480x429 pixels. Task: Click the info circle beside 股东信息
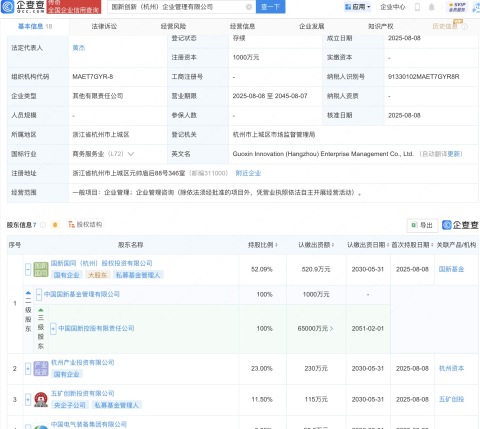point(43,225)
